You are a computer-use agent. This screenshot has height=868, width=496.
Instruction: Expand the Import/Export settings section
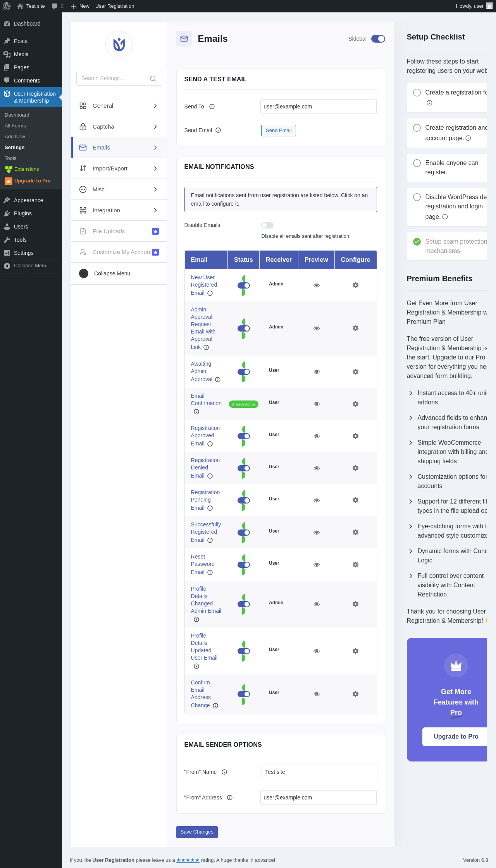(119, 168)
